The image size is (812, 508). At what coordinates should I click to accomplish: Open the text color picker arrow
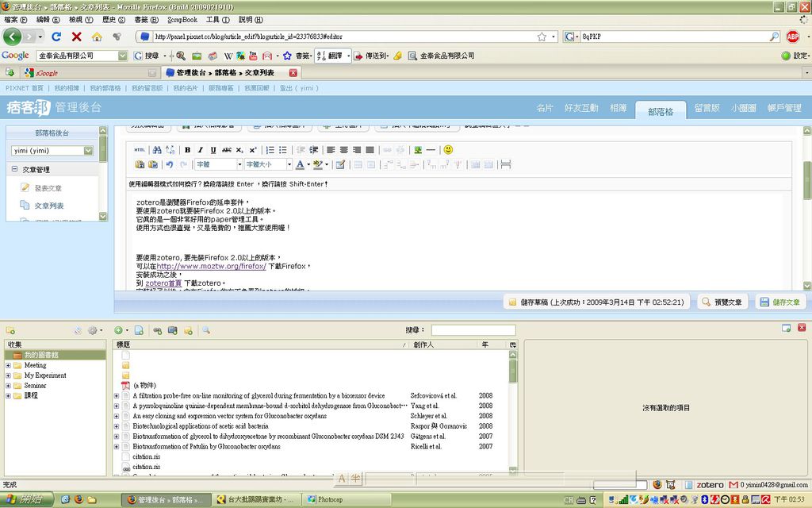point(308,165)
